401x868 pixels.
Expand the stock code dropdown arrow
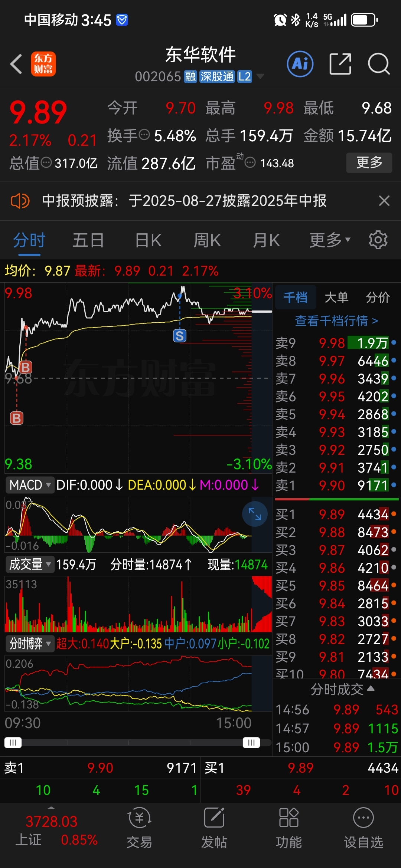tap(260, 76)
